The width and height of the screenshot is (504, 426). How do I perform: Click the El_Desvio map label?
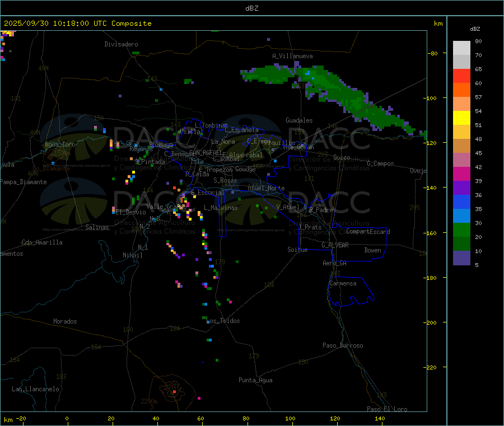click(x=131, y=212)
